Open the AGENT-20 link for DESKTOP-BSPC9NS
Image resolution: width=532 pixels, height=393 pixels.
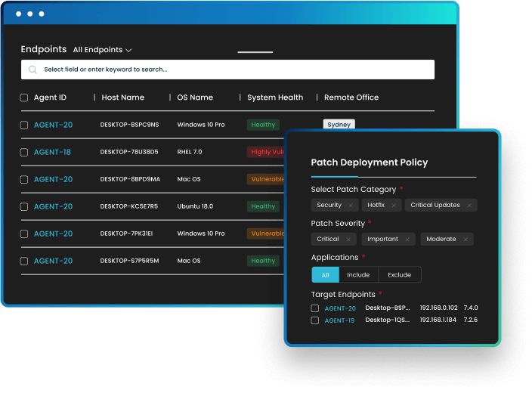tap(53, 125)
